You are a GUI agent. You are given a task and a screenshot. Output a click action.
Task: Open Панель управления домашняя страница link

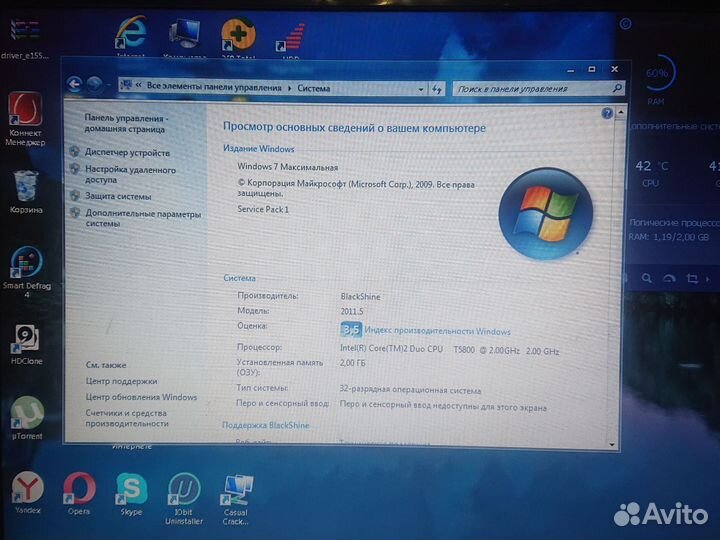click(126, 124)
